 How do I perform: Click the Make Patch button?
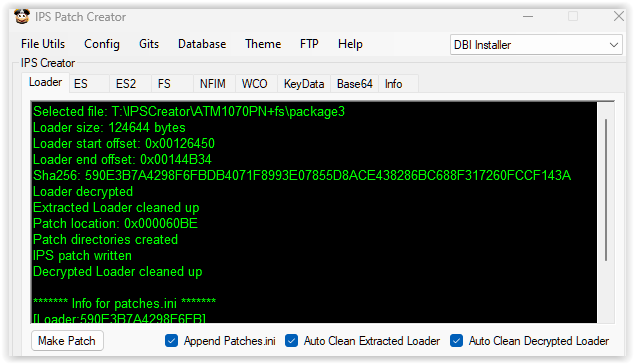tap(67, 341)
